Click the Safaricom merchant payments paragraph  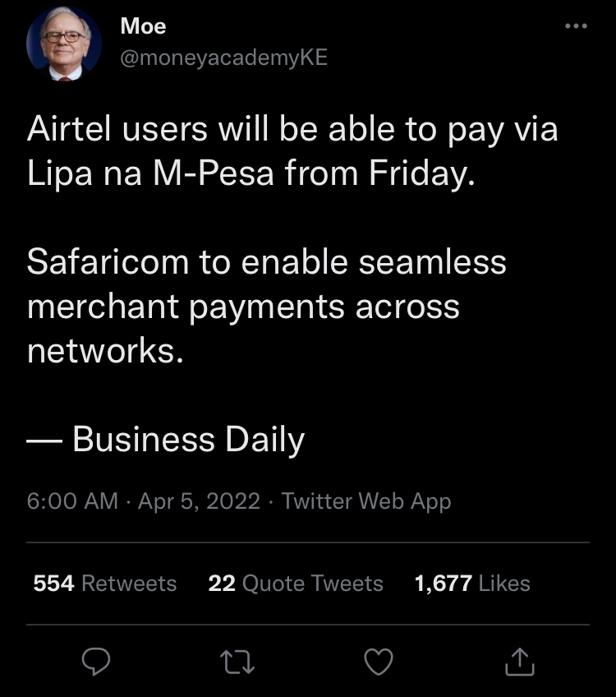coord(266,307)
